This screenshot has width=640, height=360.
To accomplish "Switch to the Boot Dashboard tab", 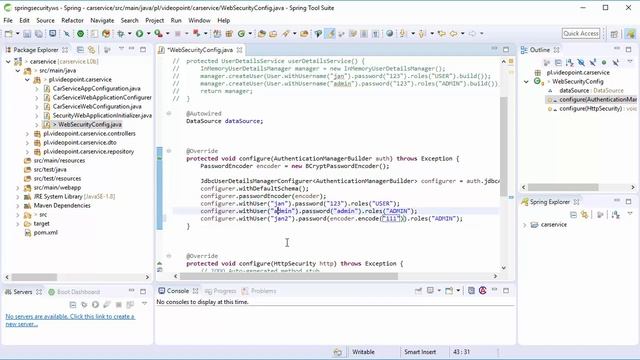I will (74, 292).
